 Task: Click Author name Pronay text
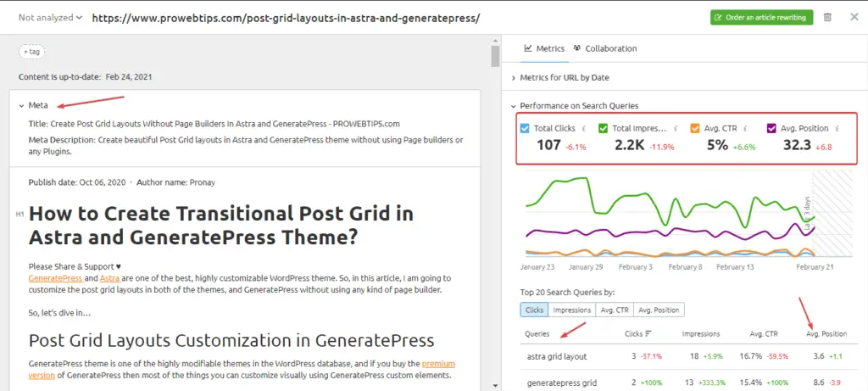click(x=176, y=182)
